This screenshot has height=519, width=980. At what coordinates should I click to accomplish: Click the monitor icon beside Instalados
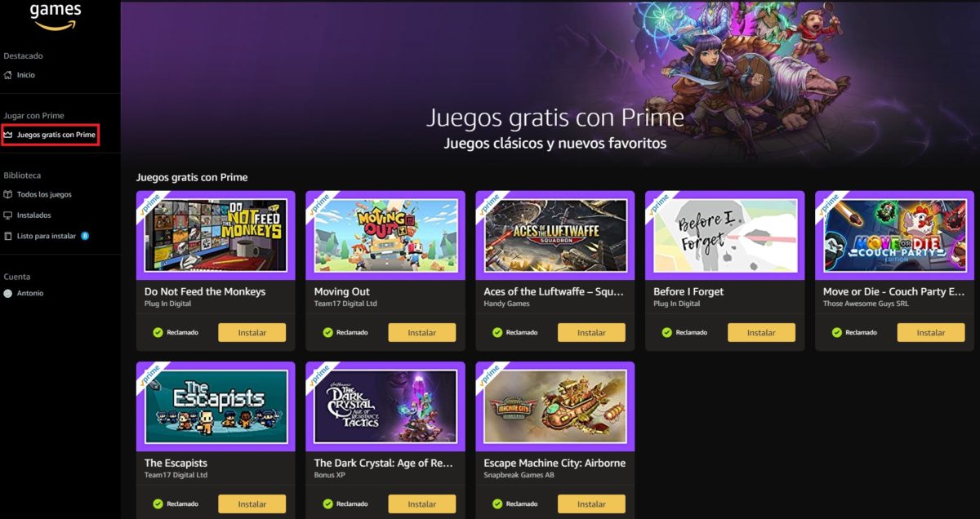coord(8,215)
